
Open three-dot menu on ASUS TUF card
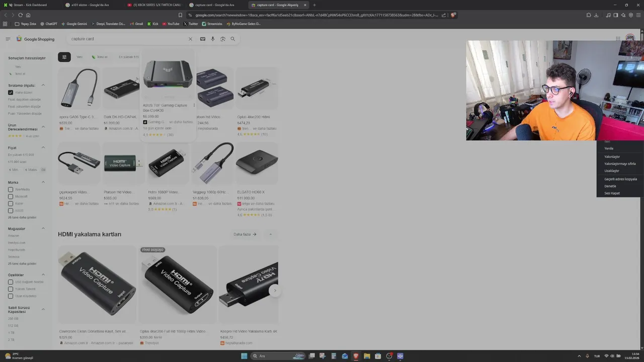point(194,106)
